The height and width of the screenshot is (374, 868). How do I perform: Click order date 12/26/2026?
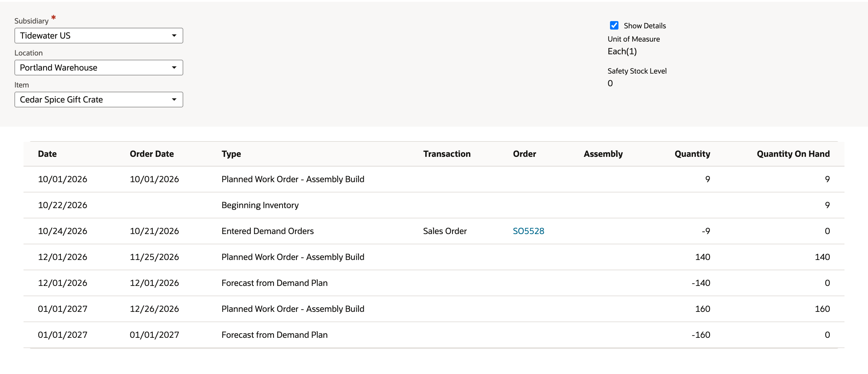(154, 309)
